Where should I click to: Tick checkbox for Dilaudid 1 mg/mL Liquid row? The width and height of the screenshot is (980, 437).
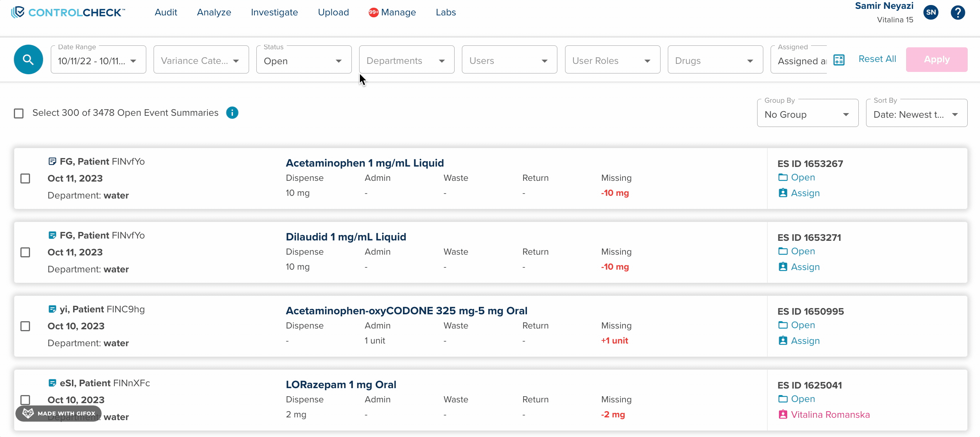point(25,252)
